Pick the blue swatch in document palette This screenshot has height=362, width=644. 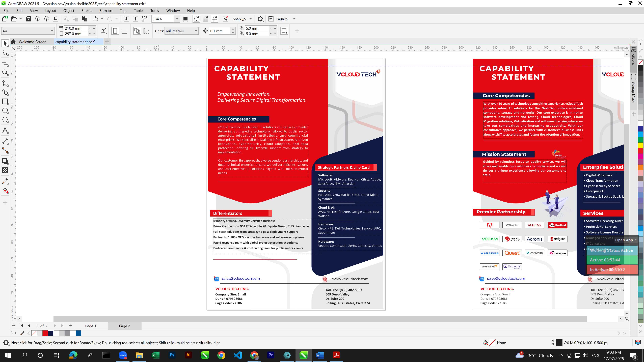[78, 333]
